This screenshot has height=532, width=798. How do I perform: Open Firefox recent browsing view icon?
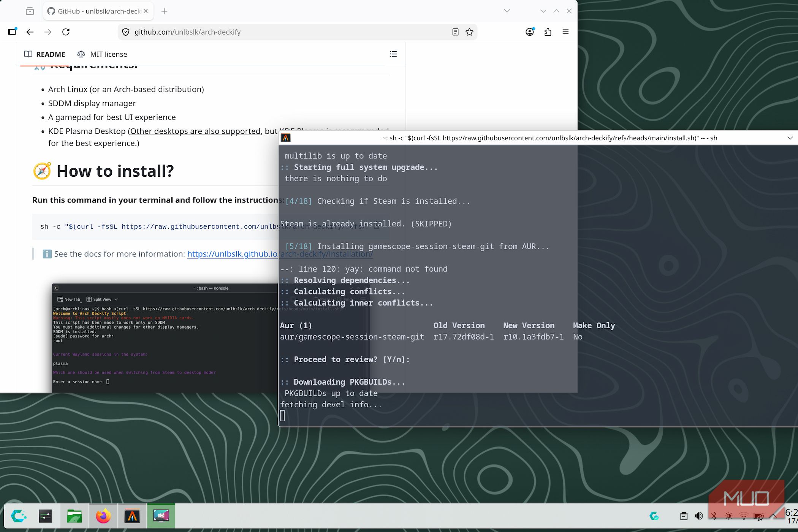[x=30, y=11]
